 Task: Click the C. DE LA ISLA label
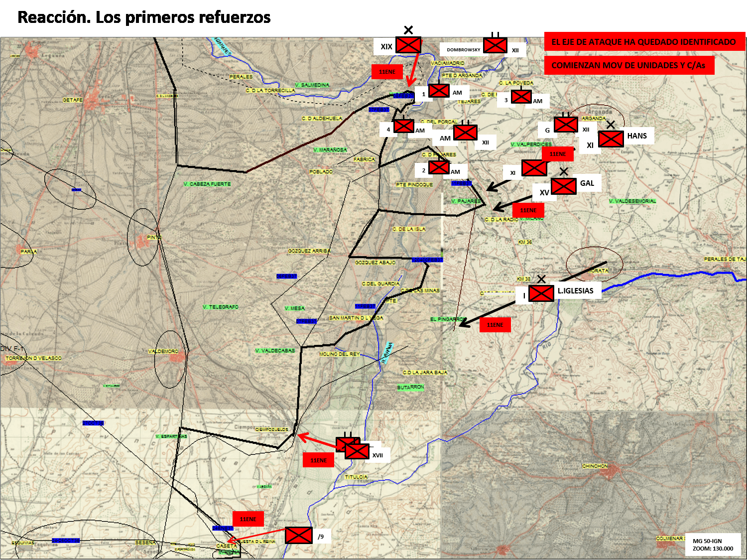(x=409, y=229)
